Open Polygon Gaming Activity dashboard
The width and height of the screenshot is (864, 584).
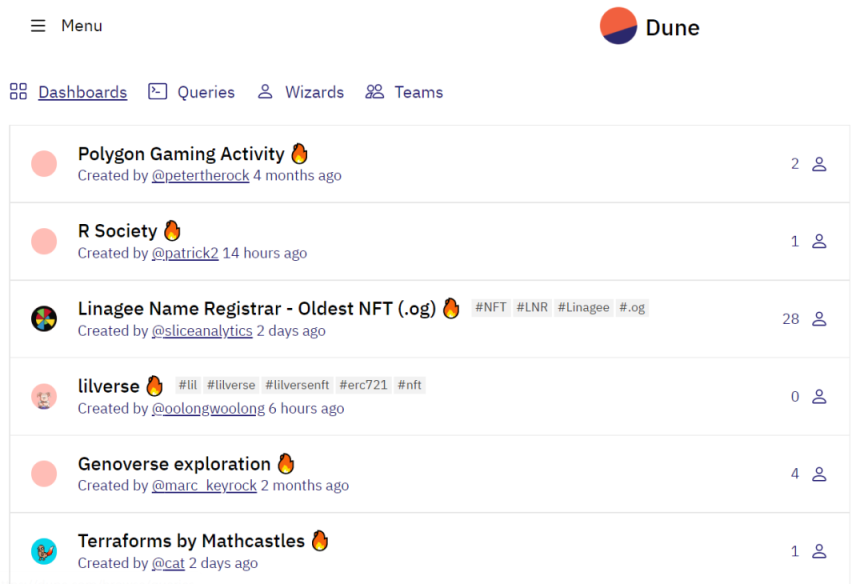pos(181,154)
